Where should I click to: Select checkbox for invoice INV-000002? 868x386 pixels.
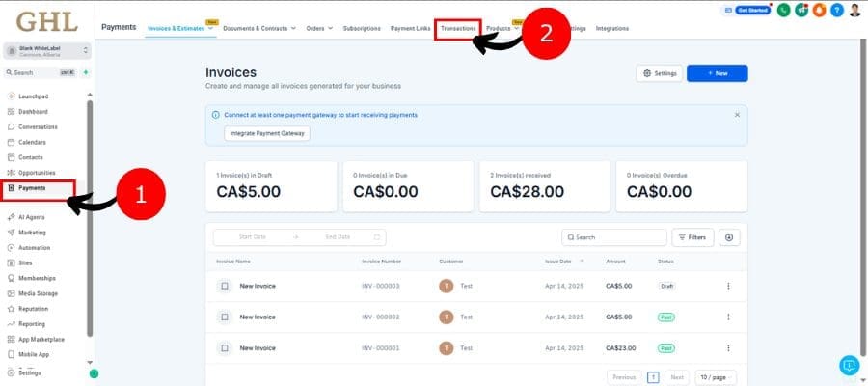224,317
